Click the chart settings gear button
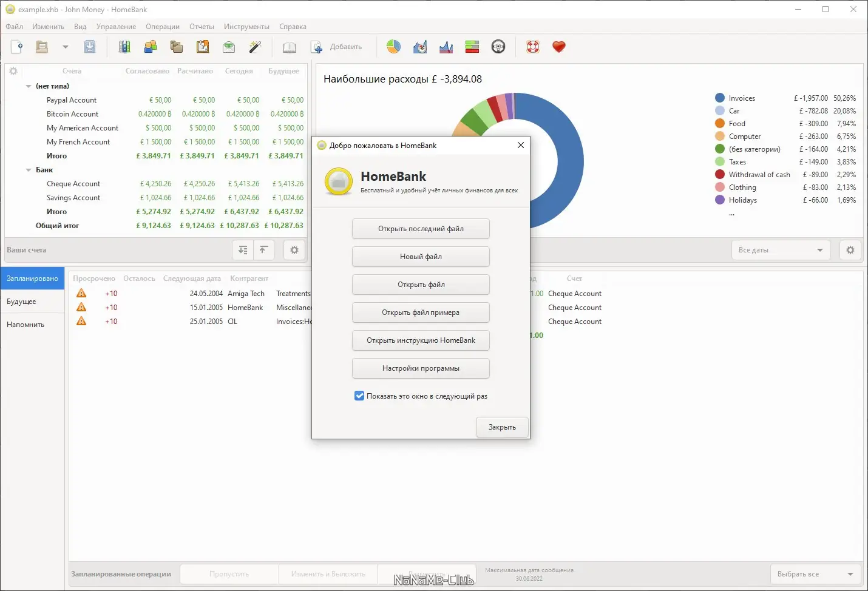This screenshot has height=591, width=868. pyautogui.click(x=850, y=250)
